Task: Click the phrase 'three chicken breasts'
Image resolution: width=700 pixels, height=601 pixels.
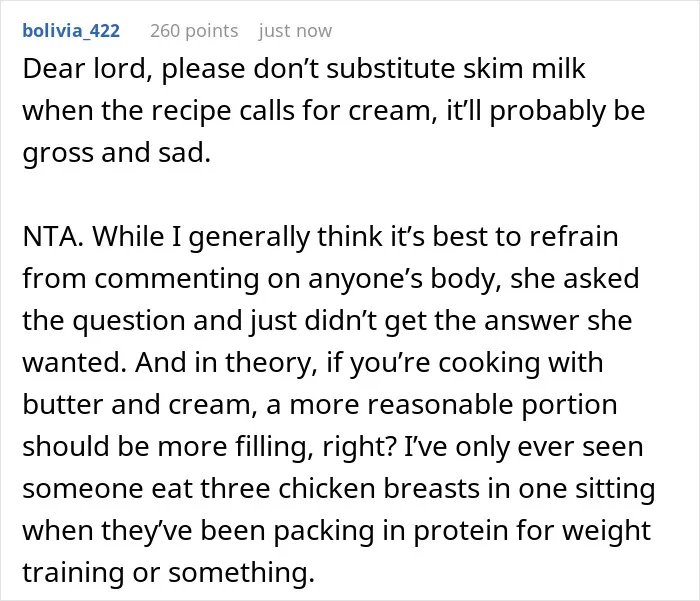Action: pyautogui.click(x=340, y=488)
